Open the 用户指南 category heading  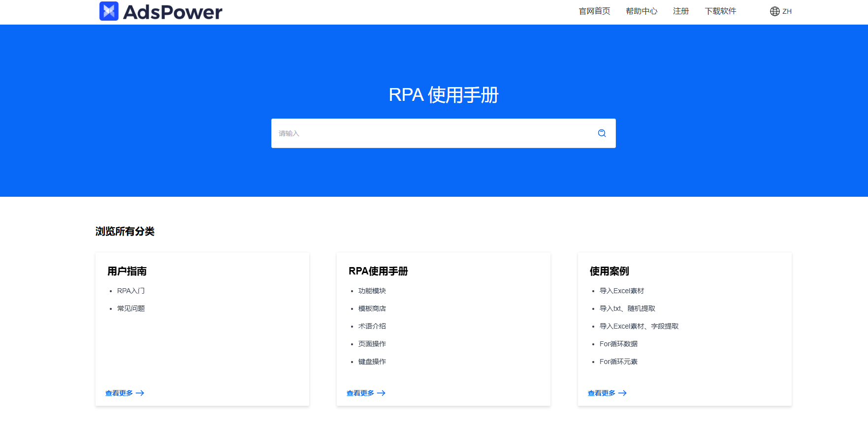[x=127, y=271]
